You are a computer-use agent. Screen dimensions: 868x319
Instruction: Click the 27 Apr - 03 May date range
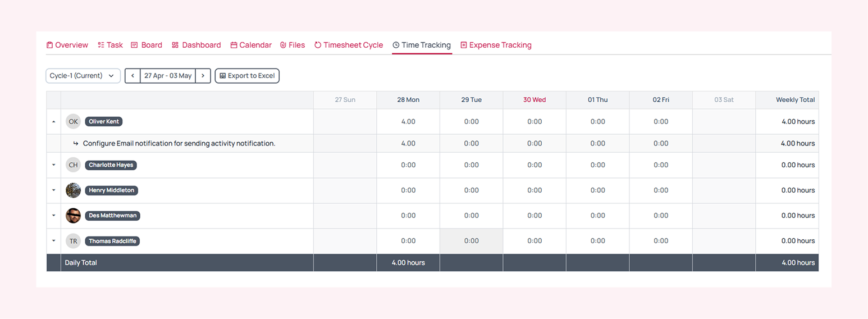(x=168, y=76)
